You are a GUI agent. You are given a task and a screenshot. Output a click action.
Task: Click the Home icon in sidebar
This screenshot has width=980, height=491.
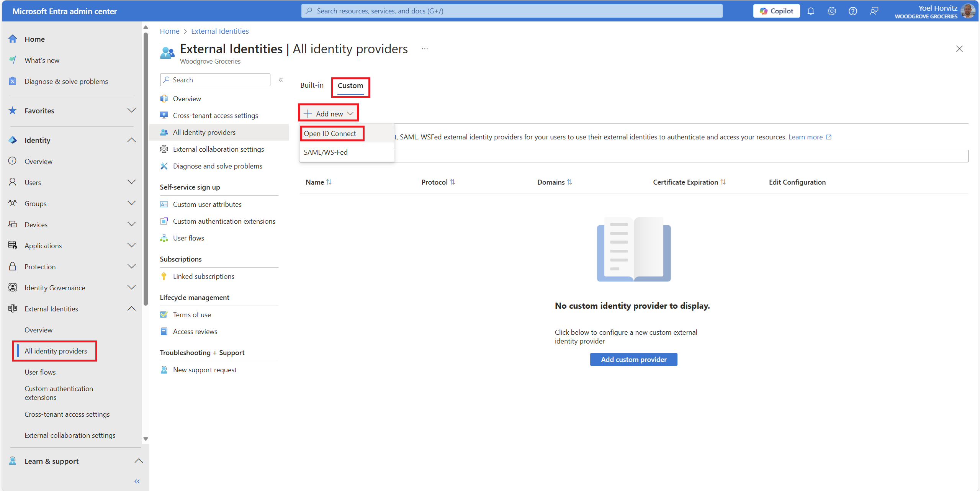point(13,39)
